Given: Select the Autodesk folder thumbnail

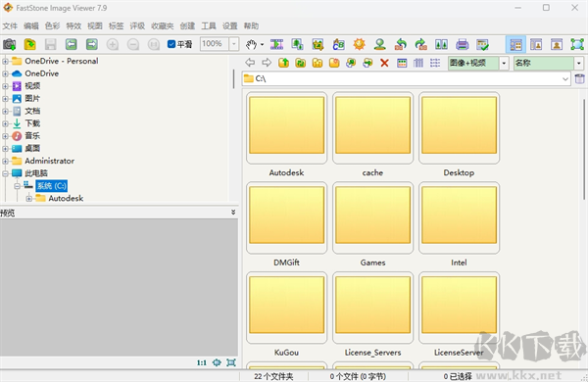Looking at the screenshot, I should point(286,128).
